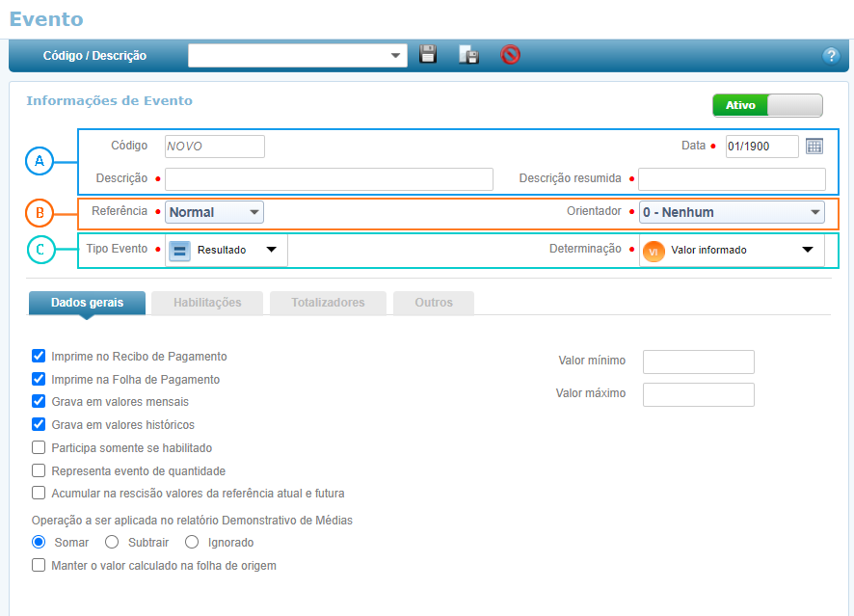Expand the Código / Descrição combo box
The width and height of the screenshot is (854, 616).
pos(396,56)
